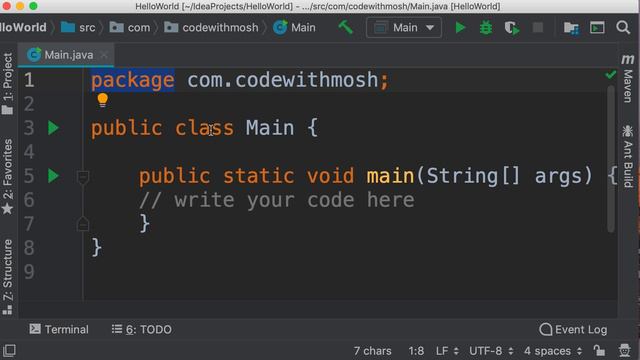640x360 pixels.
Task: Start debugging with the green bug icon
Action: coord(486,28)
